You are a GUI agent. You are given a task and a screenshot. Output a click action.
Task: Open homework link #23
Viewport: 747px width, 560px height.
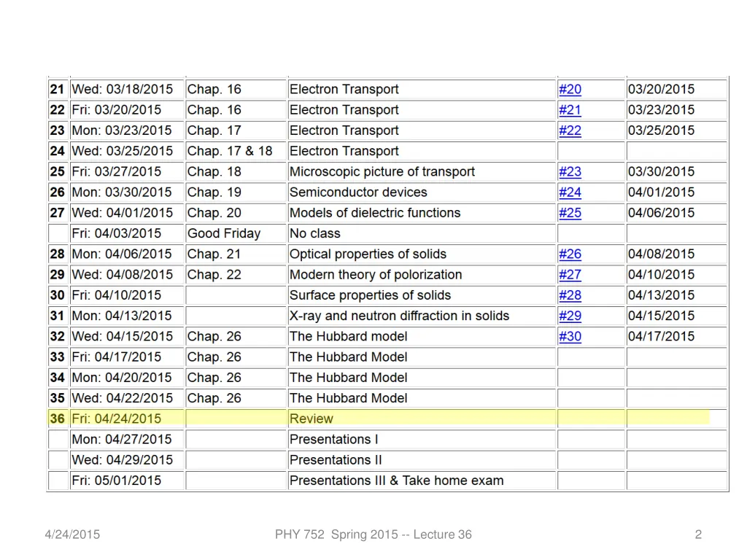pos(570,172)
